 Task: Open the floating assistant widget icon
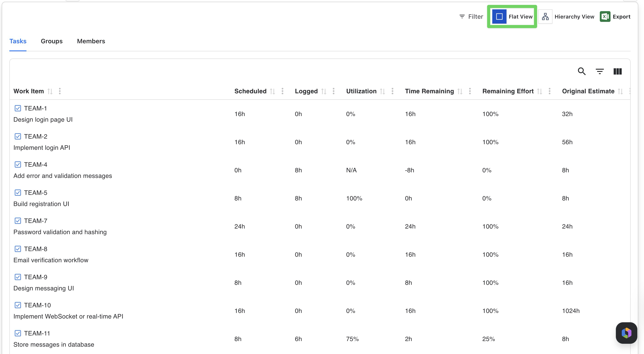coord(626,333)
